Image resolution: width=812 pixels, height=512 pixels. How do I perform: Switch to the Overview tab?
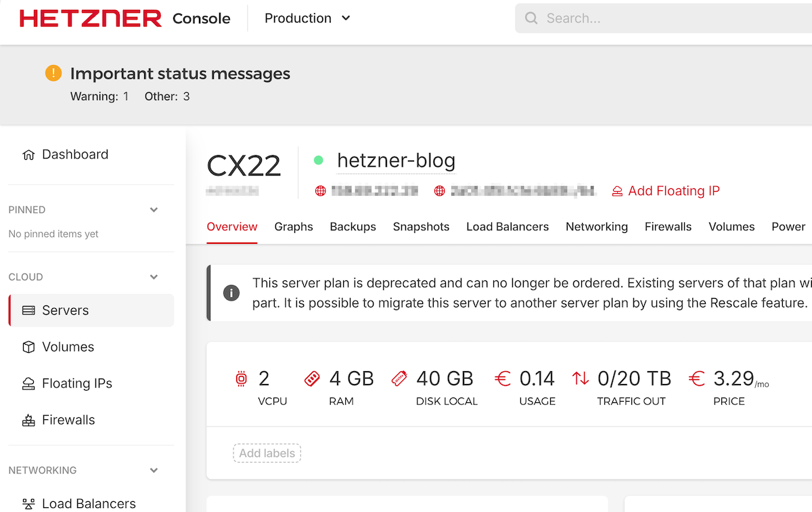pyautogui.click(x=232, y=227)
